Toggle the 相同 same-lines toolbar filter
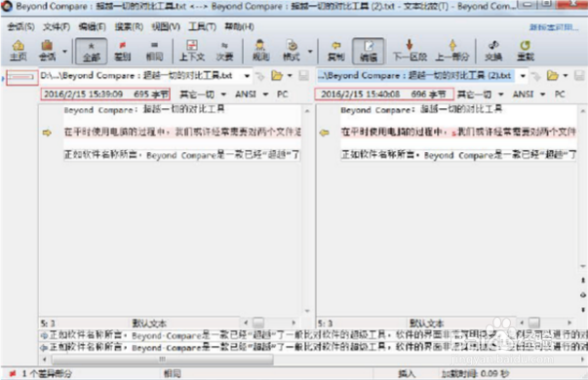 click(154, 51)
